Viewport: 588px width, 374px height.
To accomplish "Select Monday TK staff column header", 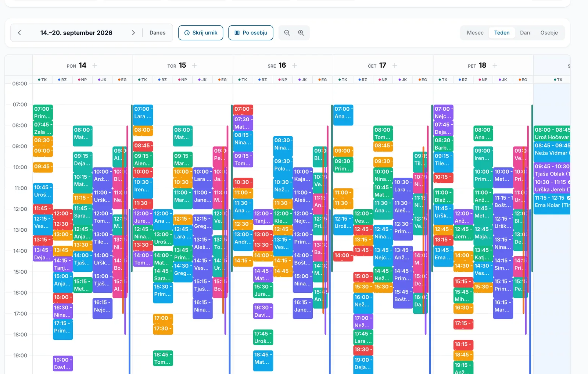I will pos(43,79).
